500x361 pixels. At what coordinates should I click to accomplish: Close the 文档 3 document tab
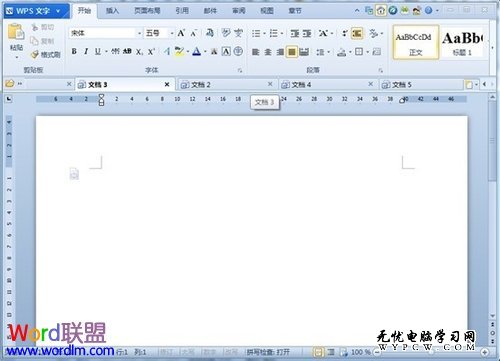(167, 85)
